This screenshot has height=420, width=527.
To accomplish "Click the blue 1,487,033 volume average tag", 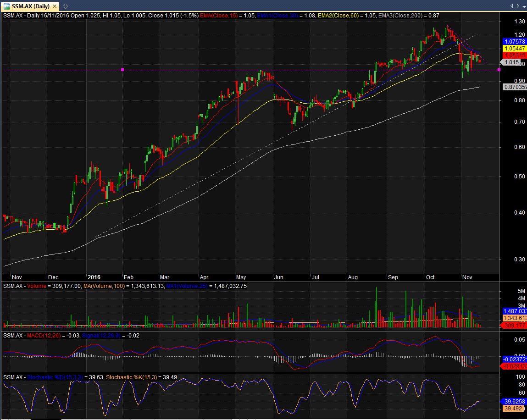I will pos(515,311).
